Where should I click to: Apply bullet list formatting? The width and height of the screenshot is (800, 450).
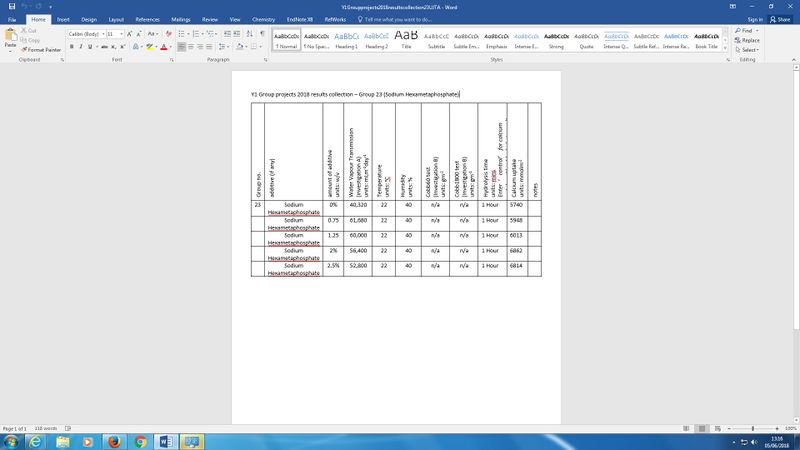(x=183, y=34)
